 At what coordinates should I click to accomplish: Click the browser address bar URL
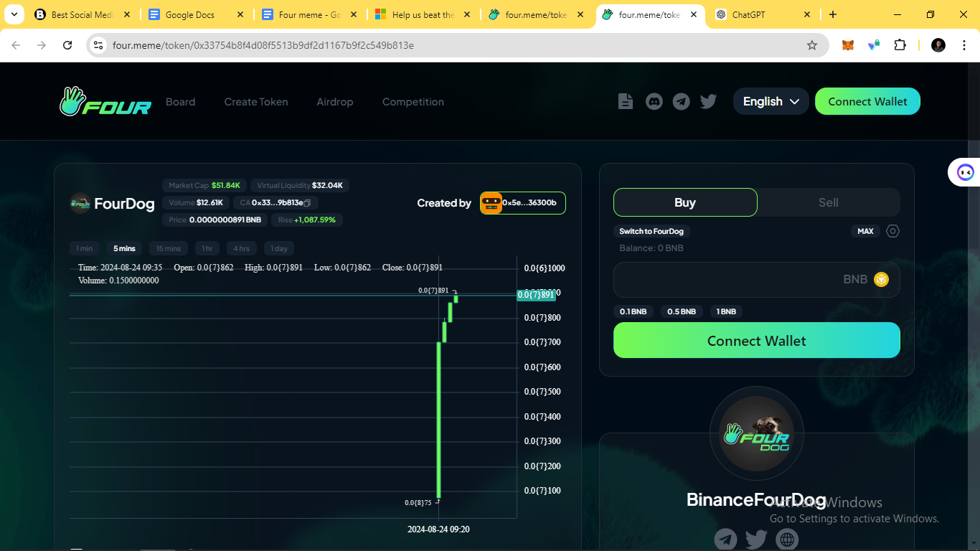(x=263, y=45)
